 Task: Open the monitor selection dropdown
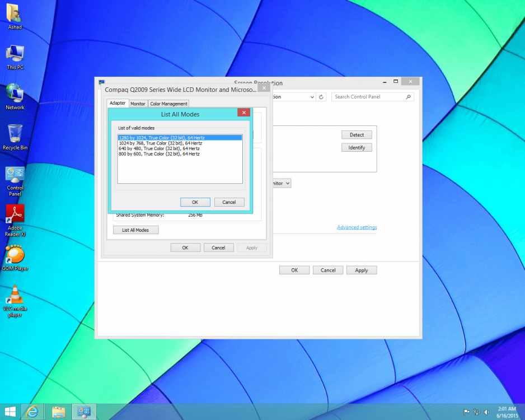pyautogui.click(x=282, y=183)
